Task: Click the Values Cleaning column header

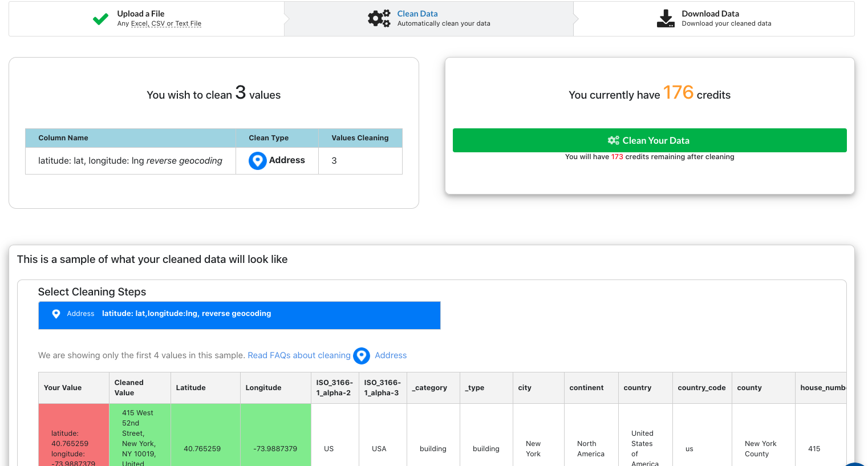Action: [x=360, y=138]
